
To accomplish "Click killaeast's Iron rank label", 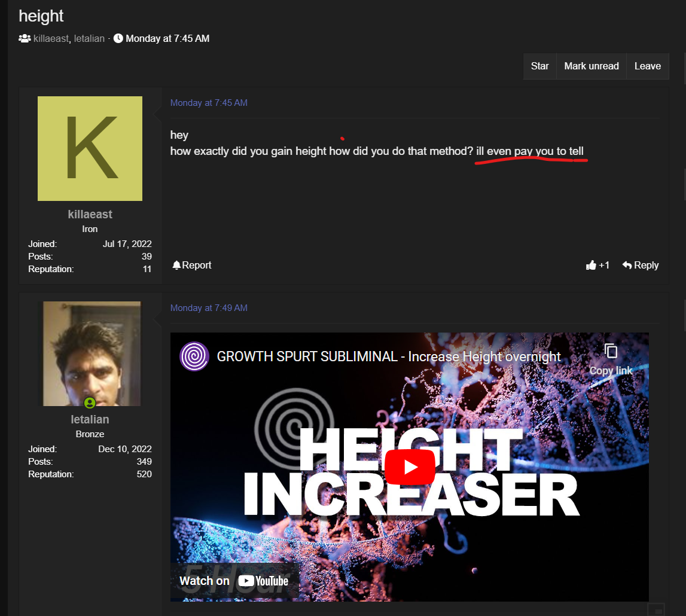I will point(90,229).
